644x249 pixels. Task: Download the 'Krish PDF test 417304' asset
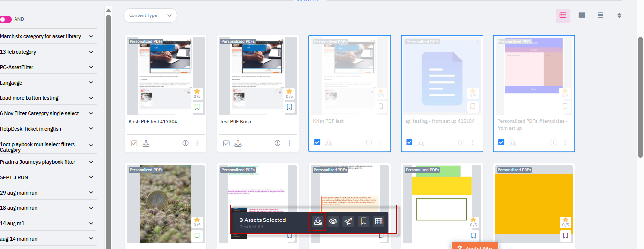[x=146, y=143]
